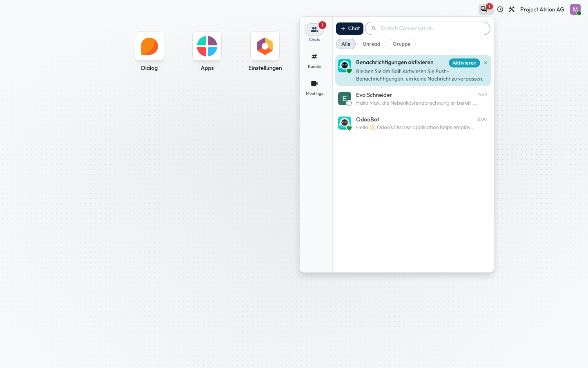Click Aktivieren for push notifications
The height and width of the screenshot is (368, 588).
click(464, 63)
